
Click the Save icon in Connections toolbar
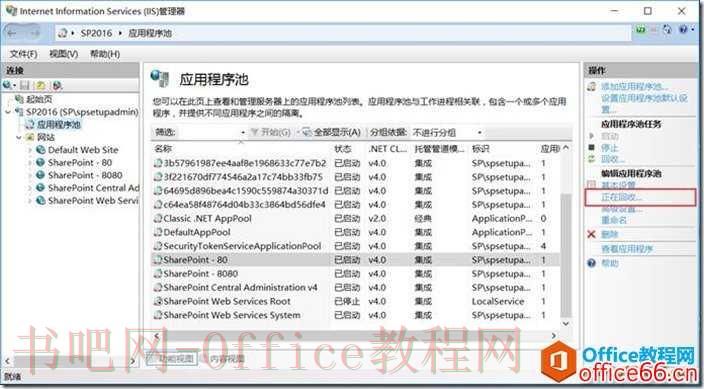(x=25, y=85)
